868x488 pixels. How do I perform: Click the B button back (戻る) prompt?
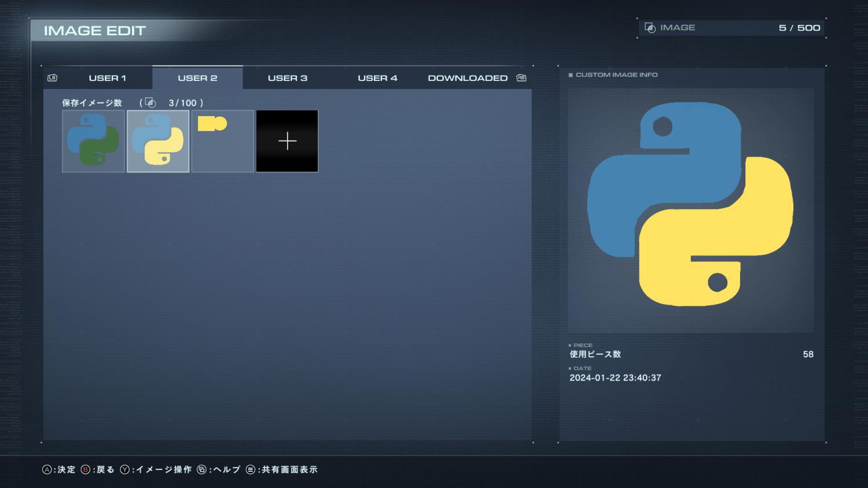click(x=98, y=469)
